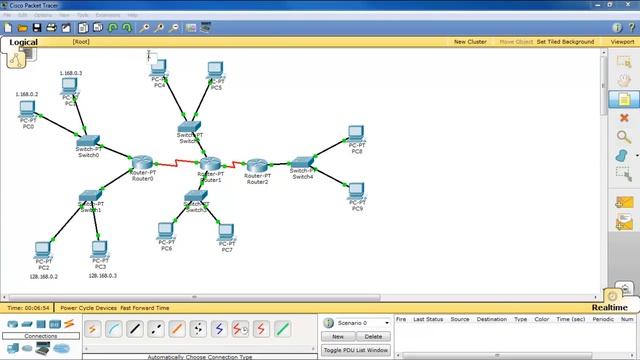Click the Zoom Out magnifier icon

click(x=174, y=28)
